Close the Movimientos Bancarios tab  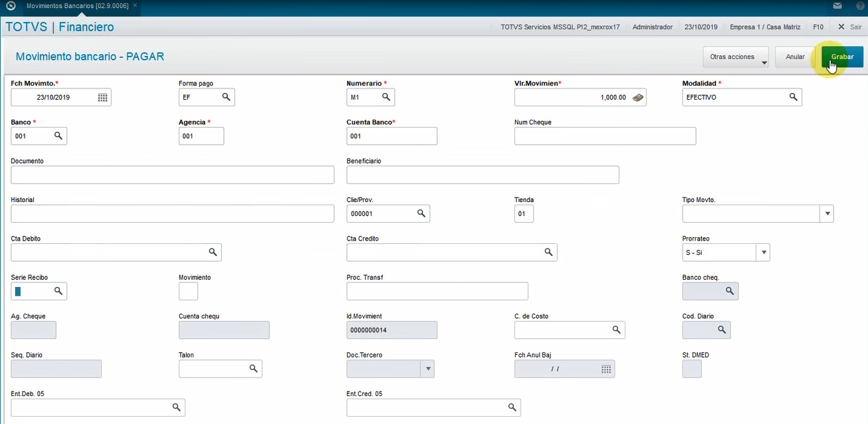click(136, 5)
